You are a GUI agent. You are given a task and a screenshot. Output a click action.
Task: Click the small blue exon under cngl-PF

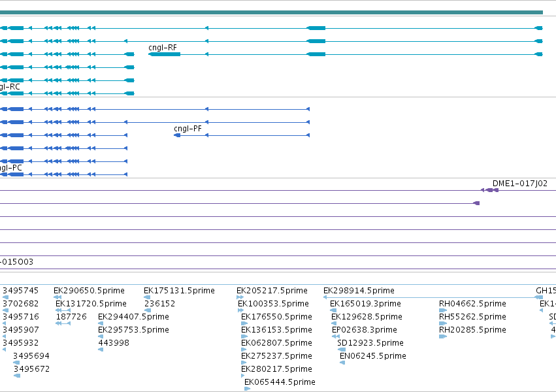[177, 135]
